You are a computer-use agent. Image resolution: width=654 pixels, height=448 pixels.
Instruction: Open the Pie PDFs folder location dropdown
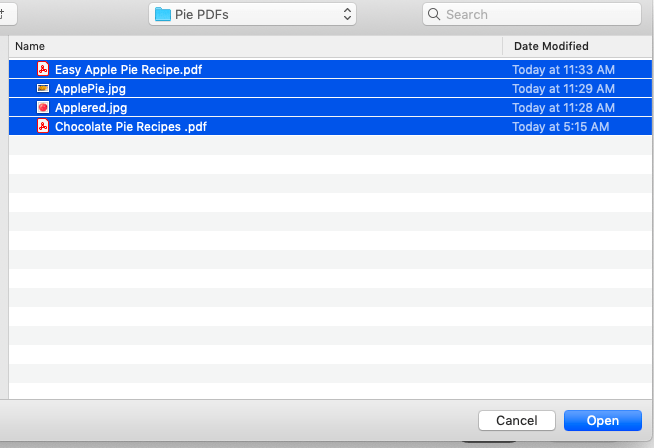point(252,14)
